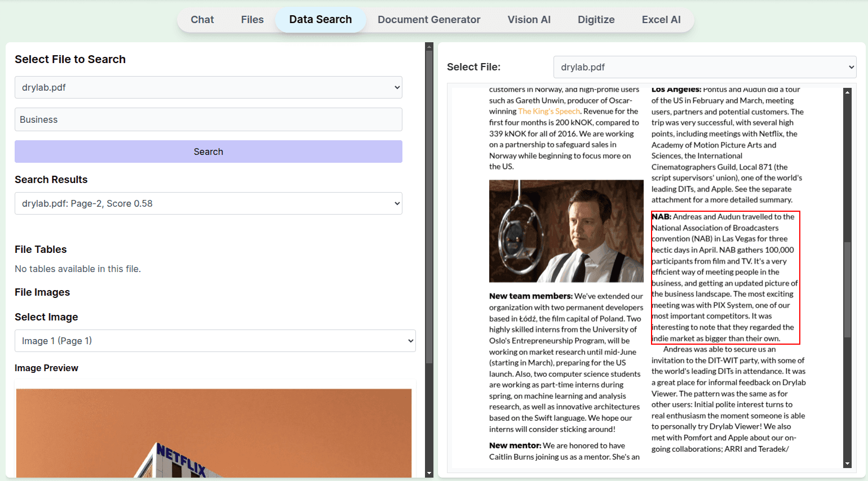The width and height of the screenshot is (868, 481).
Task: Click left panel scrollbar up arrow
Action: [x=429, y=47]
